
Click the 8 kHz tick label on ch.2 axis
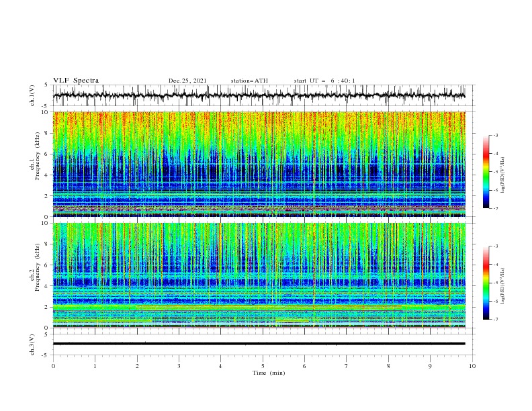pos(46,244)
